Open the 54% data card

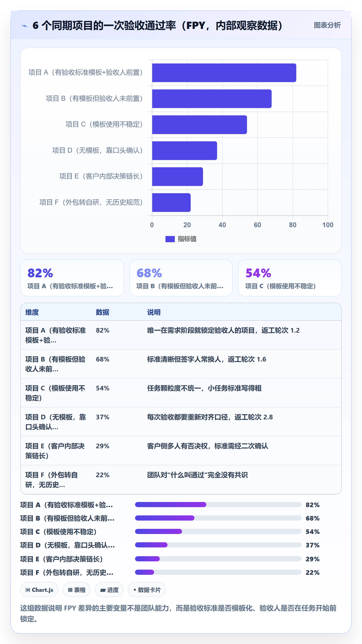coord(290,278)
